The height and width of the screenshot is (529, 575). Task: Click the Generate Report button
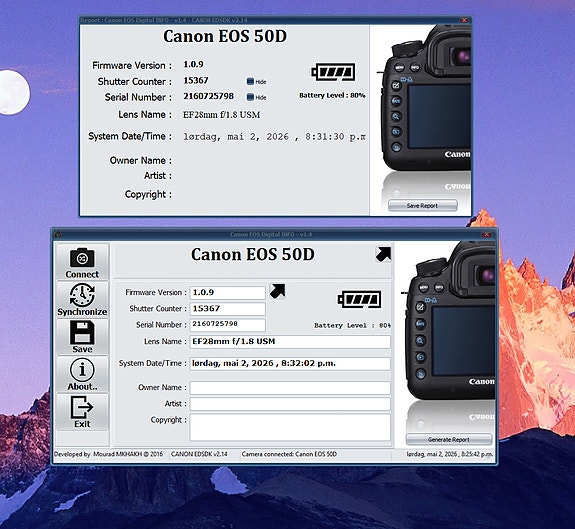449,439
